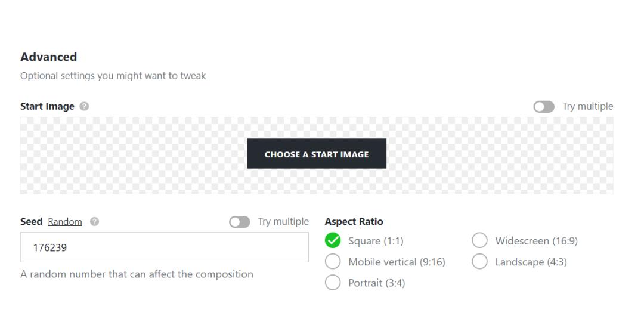Click the seed description helper text

[x=137, y=274]
